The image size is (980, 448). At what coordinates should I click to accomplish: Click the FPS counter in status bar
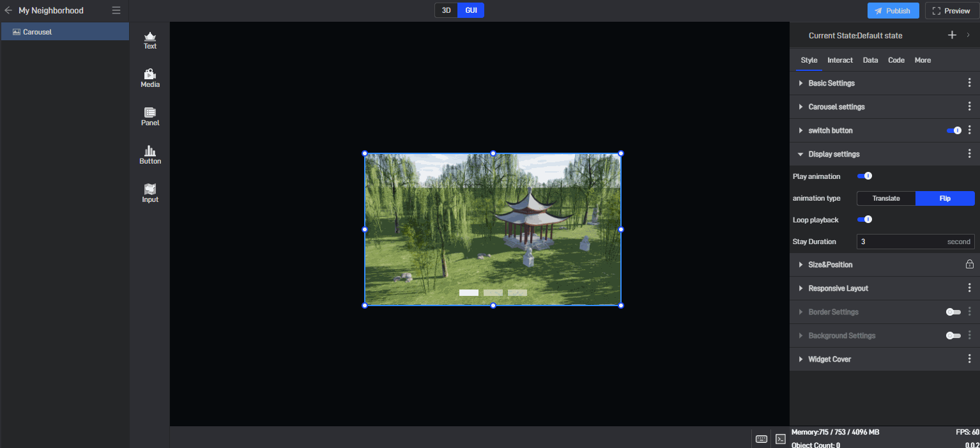(x=967, y=433)
